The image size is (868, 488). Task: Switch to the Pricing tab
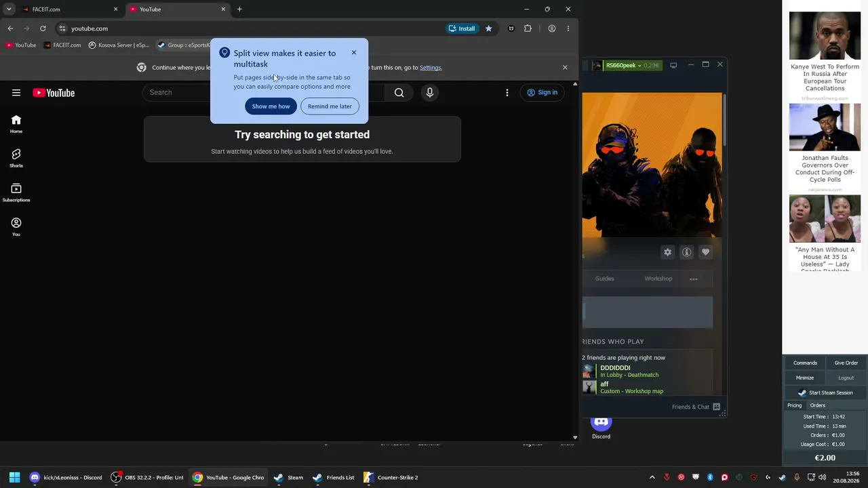(x=794, y=405)
